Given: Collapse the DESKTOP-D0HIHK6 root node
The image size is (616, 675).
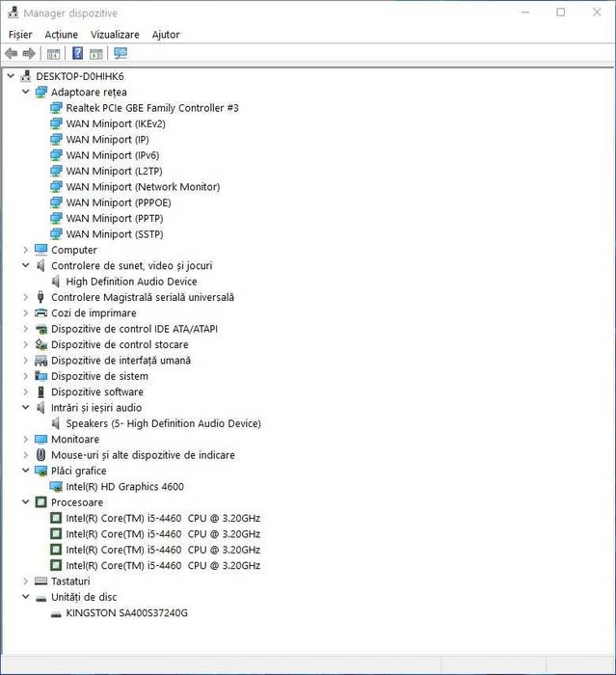Looking at the screenshot, I should [11, 76].
